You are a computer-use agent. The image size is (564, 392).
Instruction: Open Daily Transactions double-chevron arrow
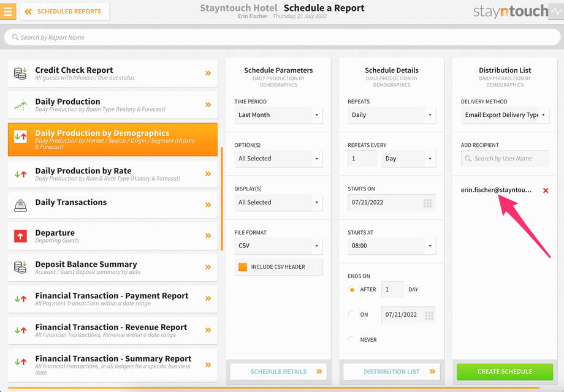(x=208, y=205)
